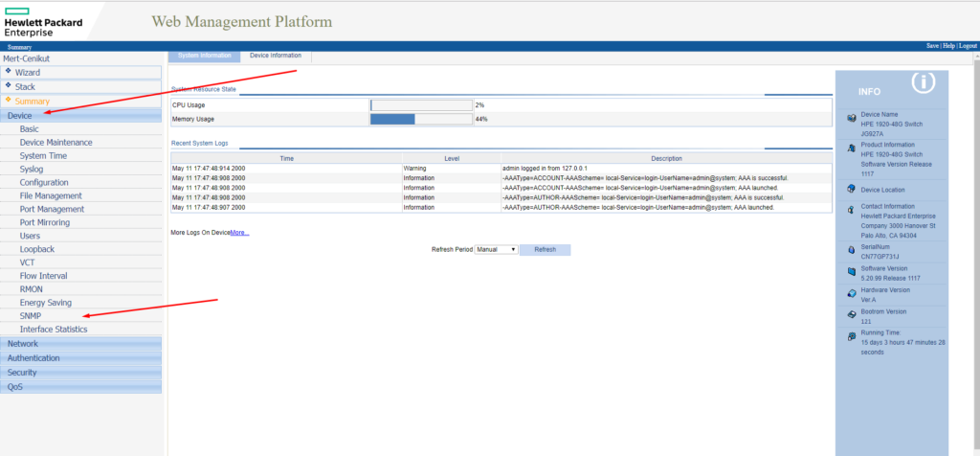The height and width of the screenshot is (456, 980).
Task: Click the Device Location icon
Action: (851, 189)
